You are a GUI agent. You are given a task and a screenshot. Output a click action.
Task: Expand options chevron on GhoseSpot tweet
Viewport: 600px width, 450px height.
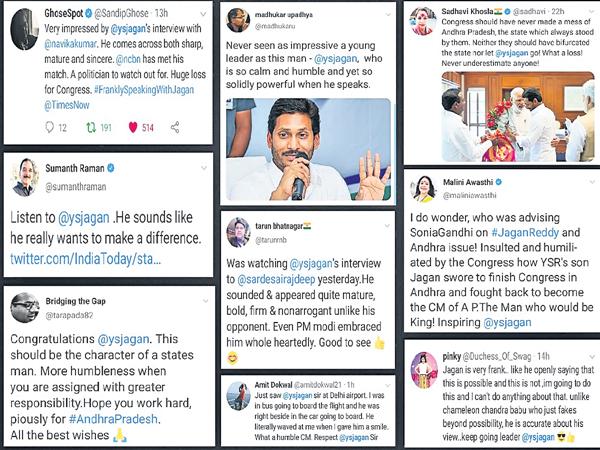(203, 15)
